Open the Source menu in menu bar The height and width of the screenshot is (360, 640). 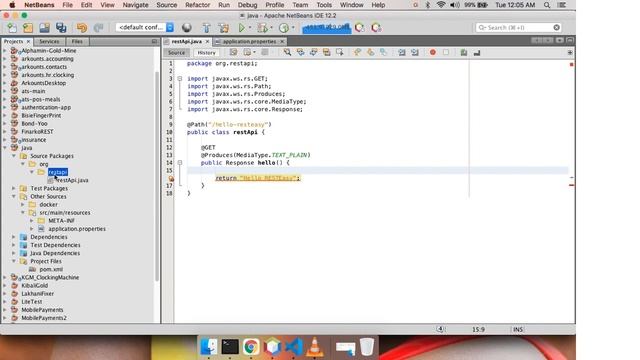point(167,5)
